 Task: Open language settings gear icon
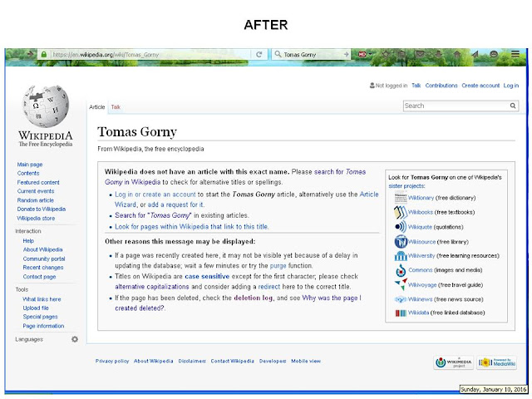tap(75, 339)
